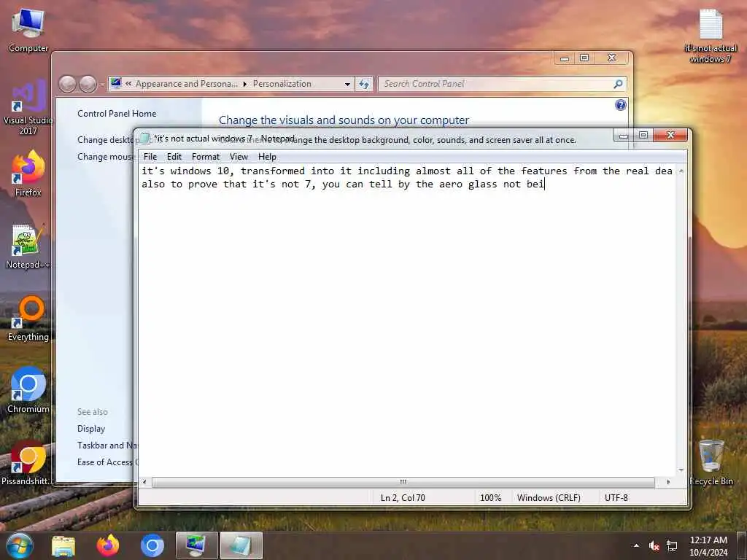The image size is (747, 560).
Task: Click Notepad scroll right arrow
Action: [668, 482]
